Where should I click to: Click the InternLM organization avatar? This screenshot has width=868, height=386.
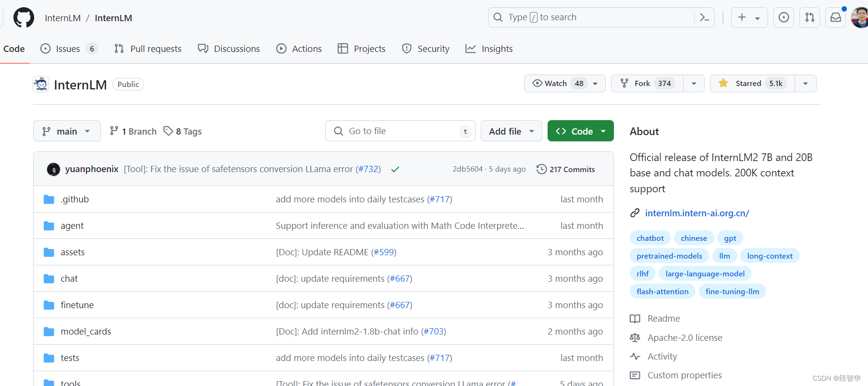(x=41, y=84)
